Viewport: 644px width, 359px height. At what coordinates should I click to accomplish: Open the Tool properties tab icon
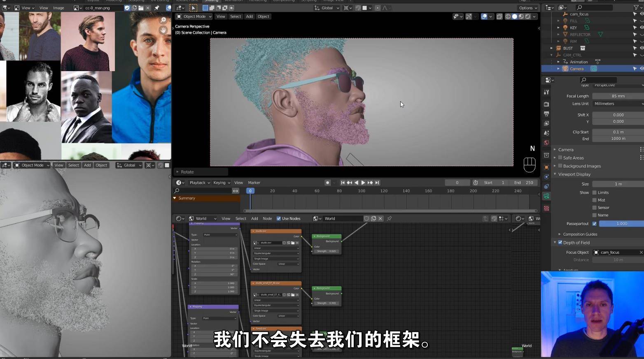coord(546,92)
